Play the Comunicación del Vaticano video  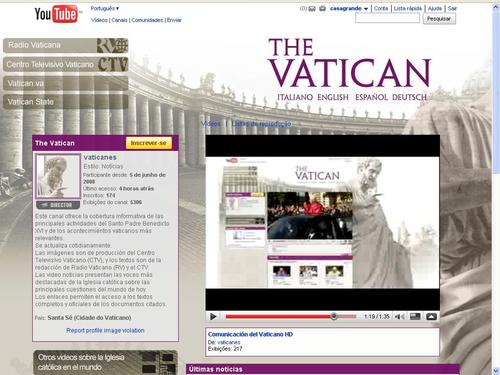pos(213,317)
